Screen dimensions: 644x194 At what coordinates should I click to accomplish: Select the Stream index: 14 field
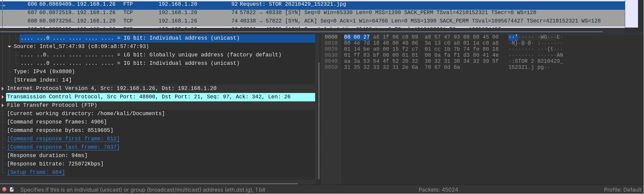pyautogui.click(x=43, y=80)
